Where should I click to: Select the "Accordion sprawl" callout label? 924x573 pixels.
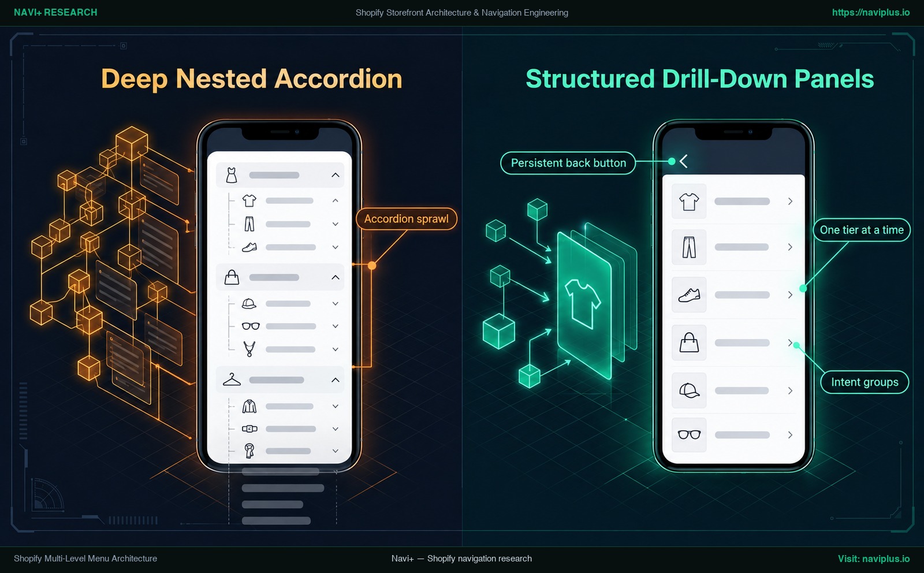pos(407,219)
